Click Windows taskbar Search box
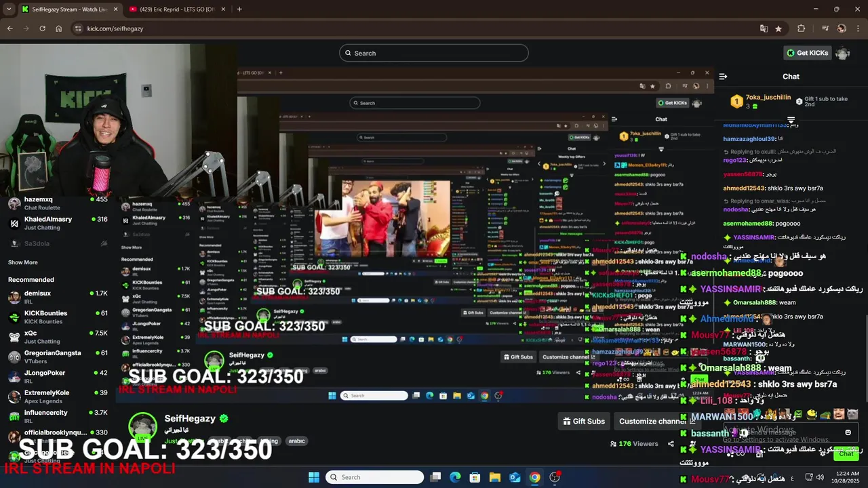868x488 pixels. click(374, 477)
